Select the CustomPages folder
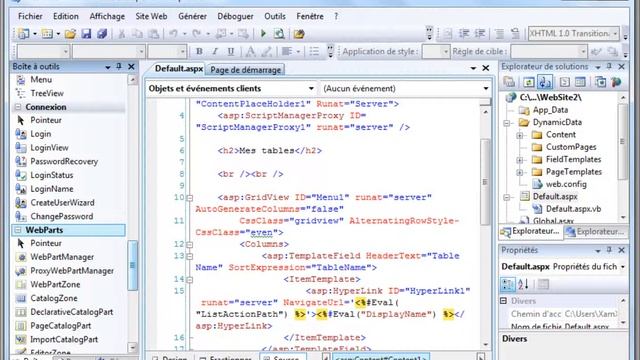 (x=571, y=147)
